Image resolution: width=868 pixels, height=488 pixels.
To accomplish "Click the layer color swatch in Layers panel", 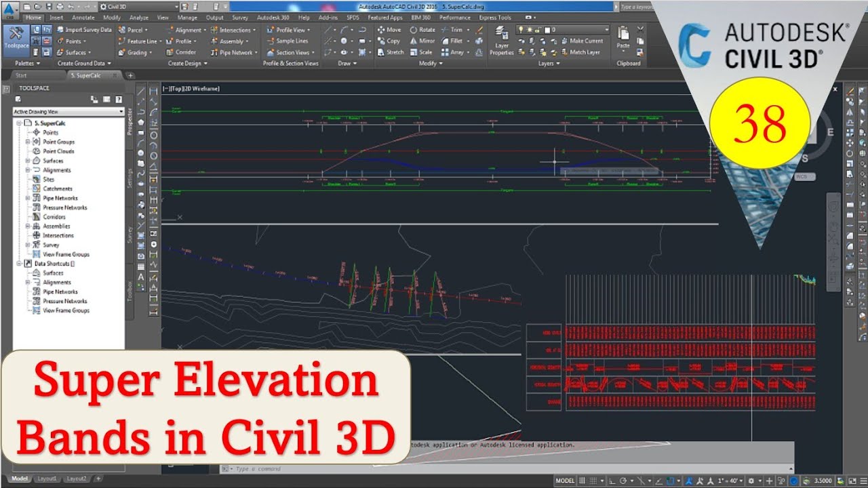I will click(x=547, y=30).
